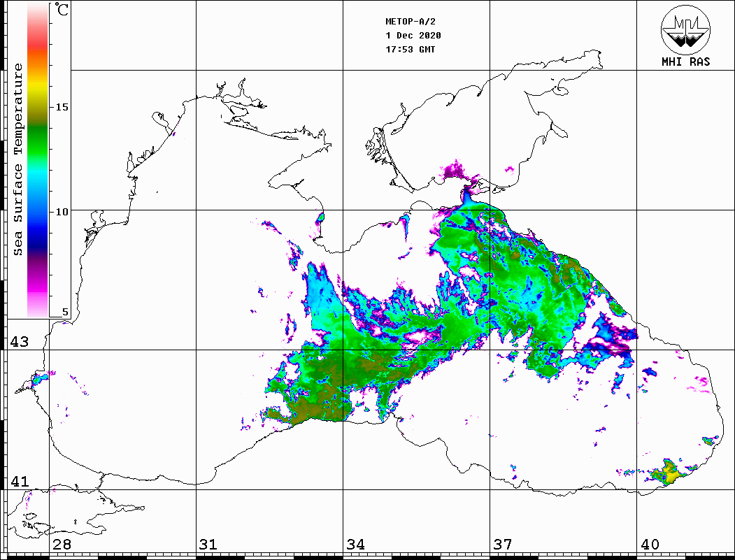Click longitude label 37
The height and width of the screenshot is (560, 735).
point(503,544)
